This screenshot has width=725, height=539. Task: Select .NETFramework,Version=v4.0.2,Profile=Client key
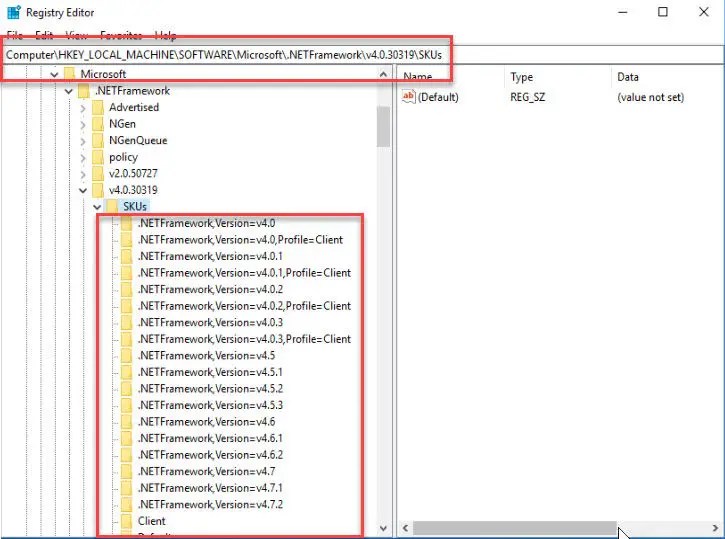[x=244, y=306]
